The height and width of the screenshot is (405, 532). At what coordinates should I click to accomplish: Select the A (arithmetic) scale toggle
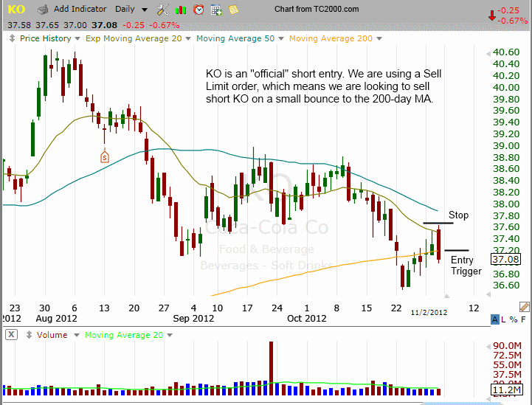(x=495, y=319)
